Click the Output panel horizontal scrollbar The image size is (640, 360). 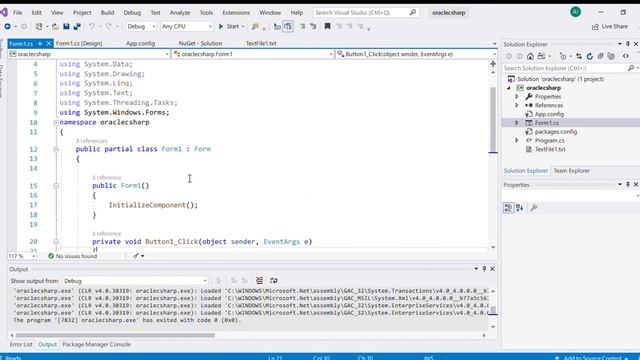114,336
